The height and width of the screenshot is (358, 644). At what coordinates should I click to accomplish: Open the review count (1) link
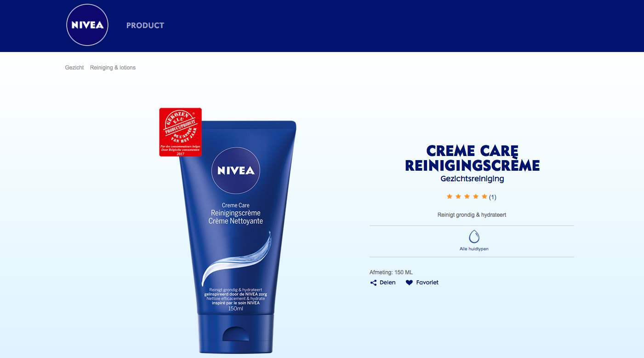[493, 197]
